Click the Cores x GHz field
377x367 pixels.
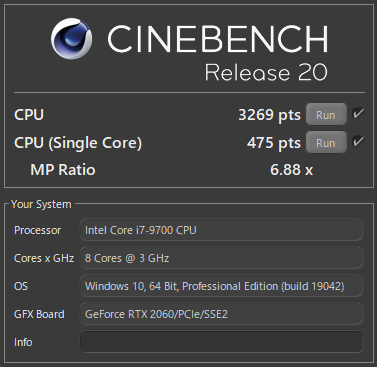(x=221, y=258)
